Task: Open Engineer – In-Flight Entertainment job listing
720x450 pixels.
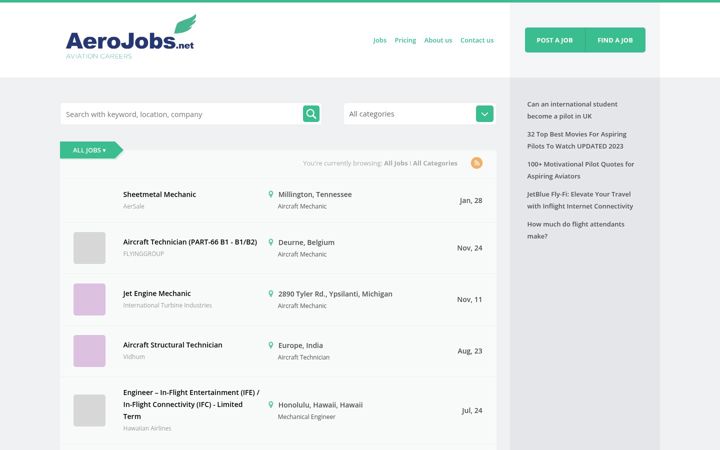Action: [x=191, y=405]
